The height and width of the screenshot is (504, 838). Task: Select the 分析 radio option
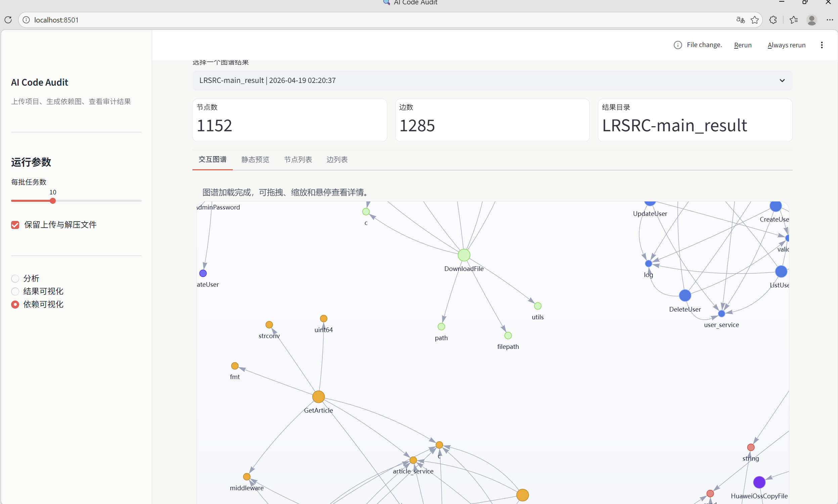15,278
